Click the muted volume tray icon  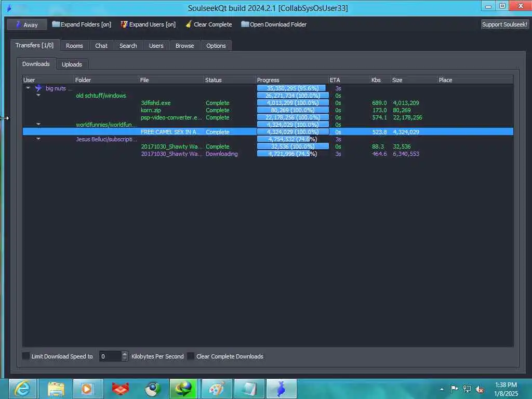point(480,389)
